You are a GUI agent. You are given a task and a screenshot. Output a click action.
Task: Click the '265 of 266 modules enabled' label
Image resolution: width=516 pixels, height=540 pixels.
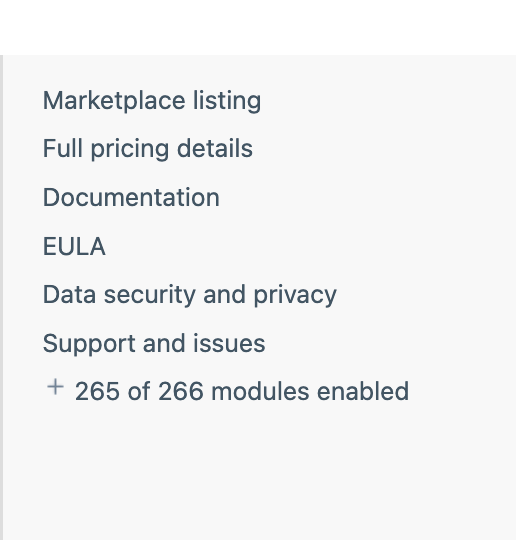(242, 392)
